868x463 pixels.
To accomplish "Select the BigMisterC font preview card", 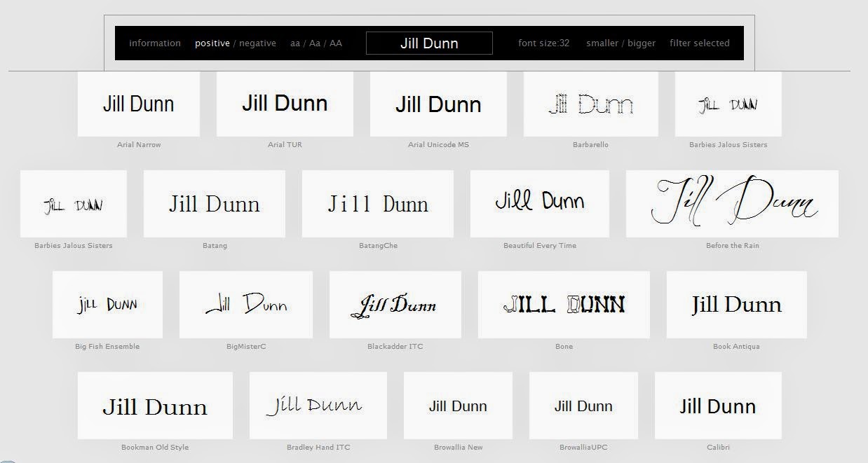I will [246, 305].
